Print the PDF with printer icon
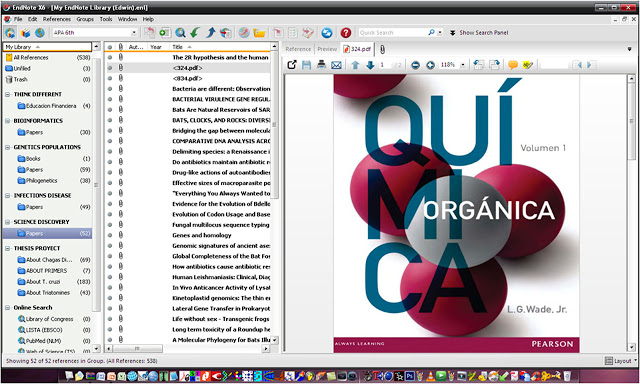This screenshot has width=640, height=384. (x=321, y=65)
